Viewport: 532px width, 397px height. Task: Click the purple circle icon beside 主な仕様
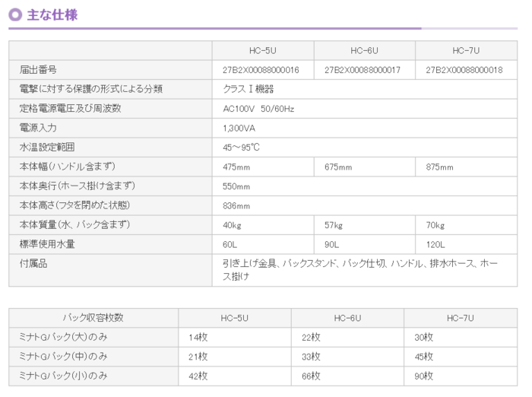point(14,14)
